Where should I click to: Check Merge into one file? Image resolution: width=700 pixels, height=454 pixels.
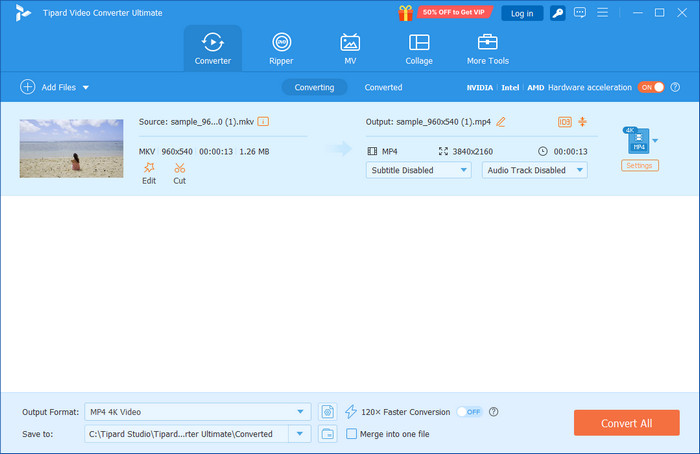pyautogui.click(x=351, y=433)
